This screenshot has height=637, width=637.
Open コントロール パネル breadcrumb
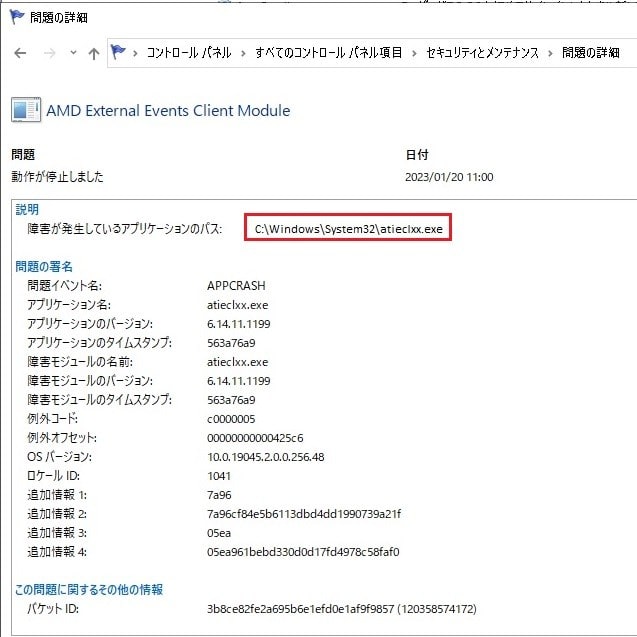pyautogui.click(x=189, y=52)
